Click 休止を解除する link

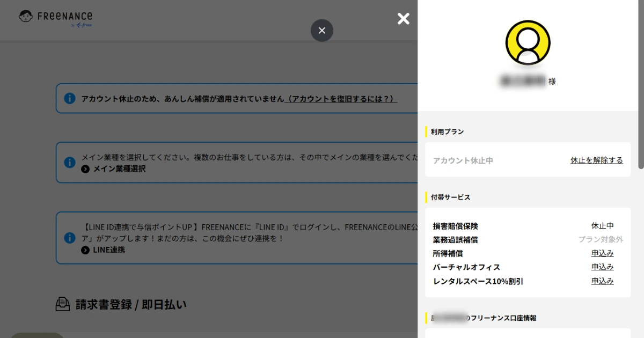pyautogui.click(x=597, y=160)
